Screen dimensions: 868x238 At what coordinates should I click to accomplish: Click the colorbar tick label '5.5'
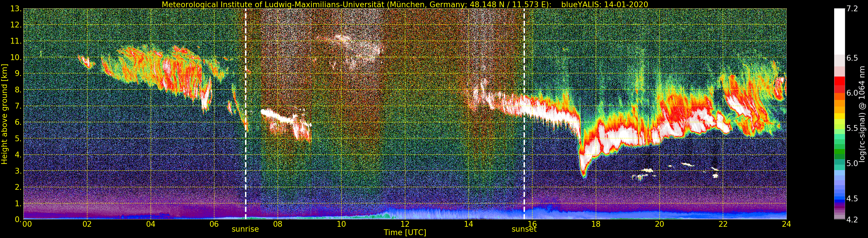[852, 128]
